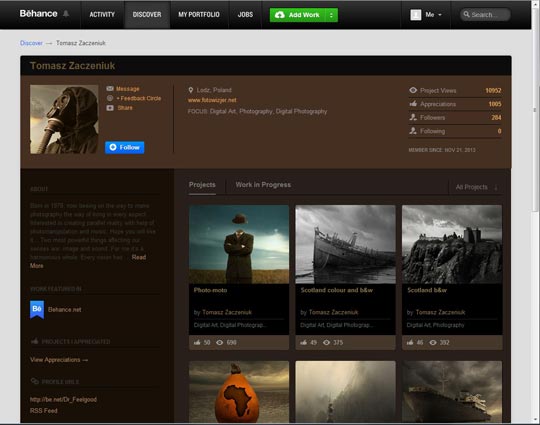Click into the Search field

[x=485, y=14]
